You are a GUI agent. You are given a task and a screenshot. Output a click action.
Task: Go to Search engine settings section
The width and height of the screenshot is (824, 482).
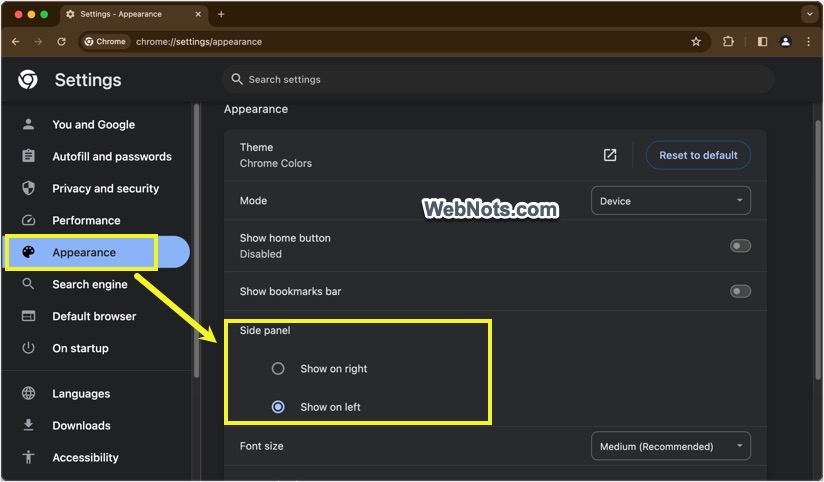[x=89, y=285]
